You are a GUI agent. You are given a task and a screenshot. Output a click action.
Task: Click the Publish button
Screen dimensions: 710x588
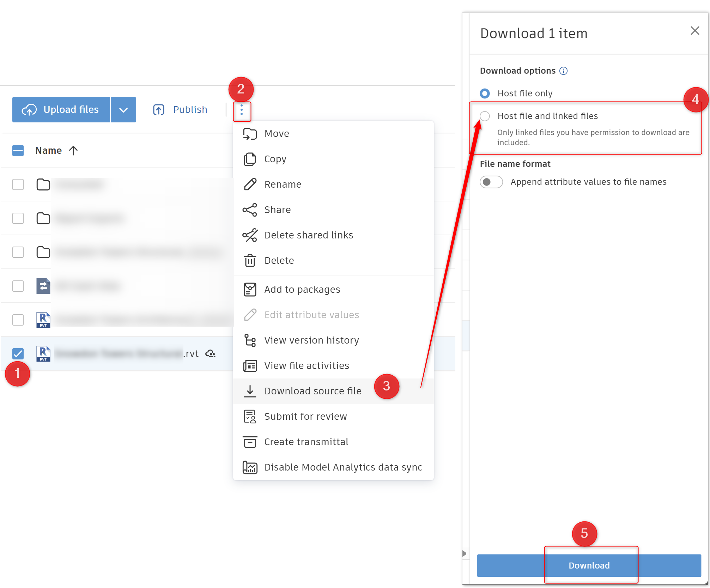180,110
